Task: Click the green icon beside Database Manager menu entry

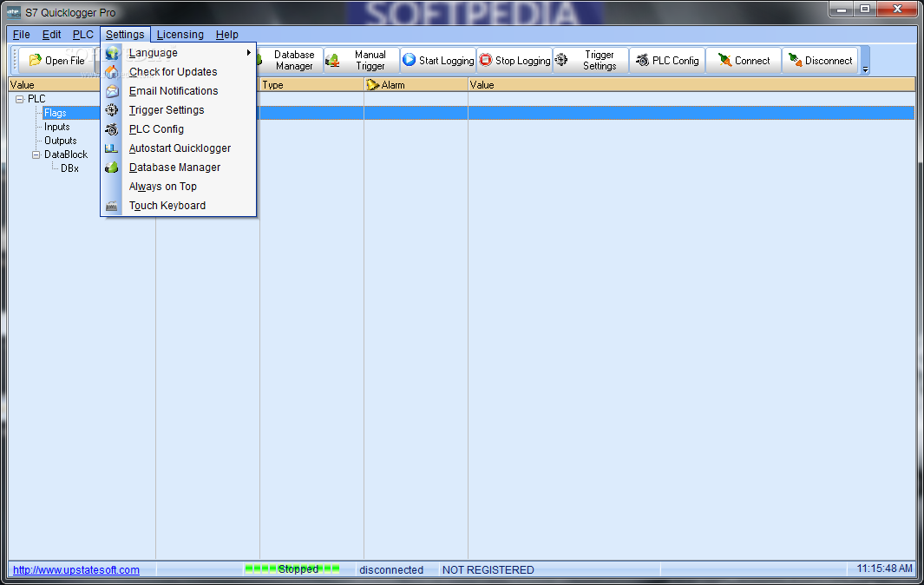Action: pos(112,168)
